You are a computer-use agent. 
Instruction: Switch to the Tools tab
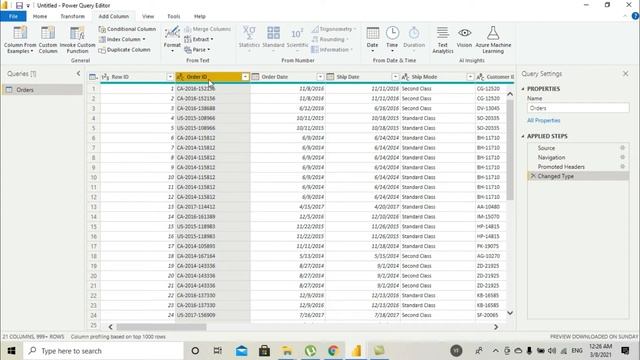173,16
